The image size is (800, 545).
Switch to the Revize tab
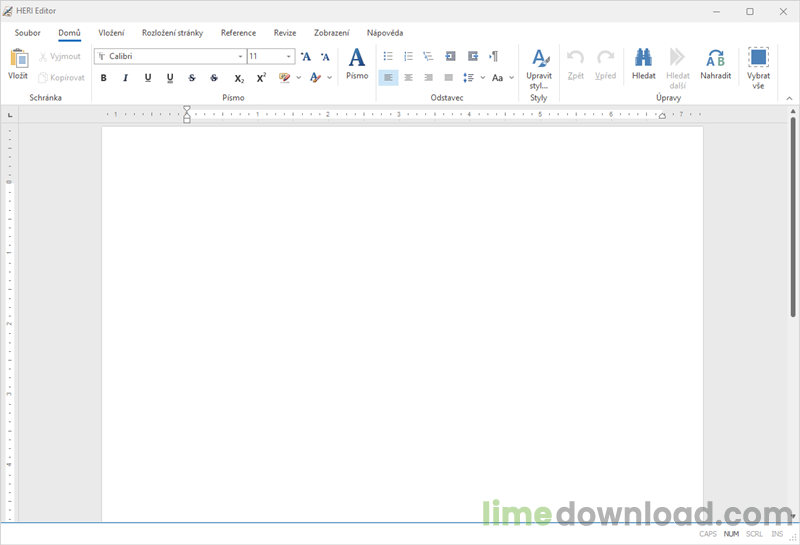pos(285,33)
